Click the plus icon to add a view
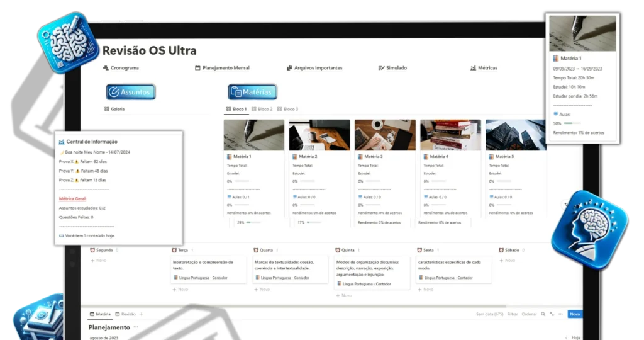Screen dimensions: 644x340 (141, 314)
